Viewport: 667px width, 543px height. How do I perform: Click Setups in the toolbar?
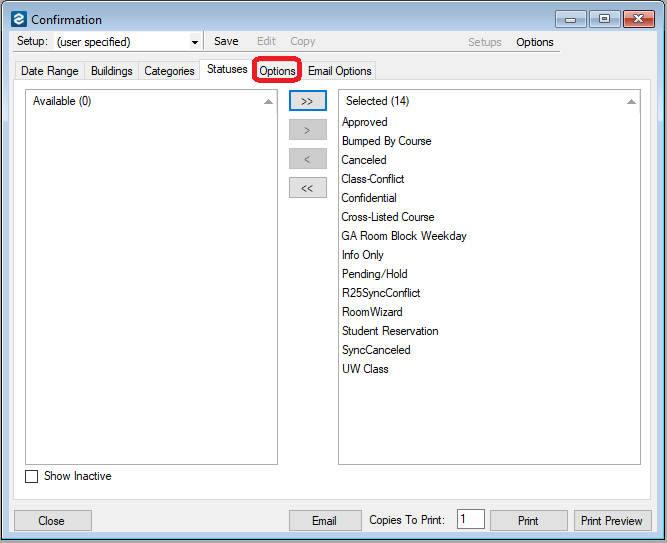[x=485, y=42]
